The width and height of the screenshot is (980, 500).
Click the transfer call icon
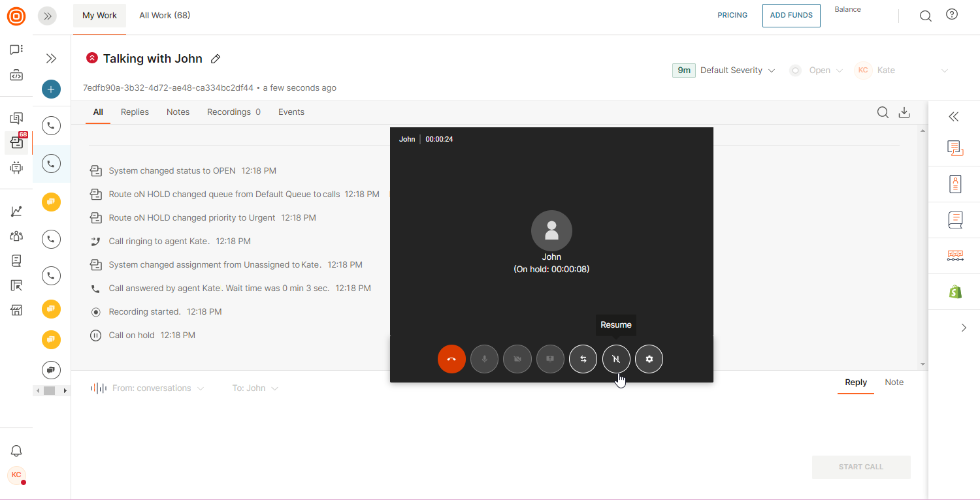(x=583, y=359)
